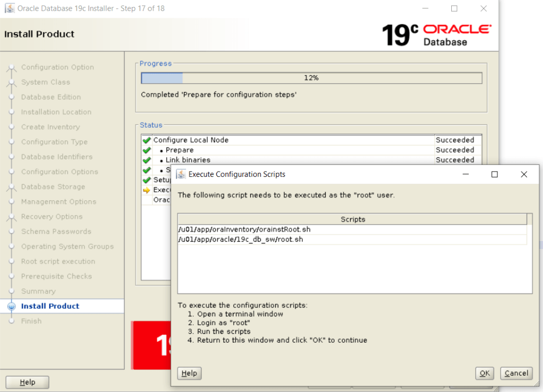Click green checkmark next to Prepare step
Viewport: 543px width, 392px height.
(x=147, y=150)
